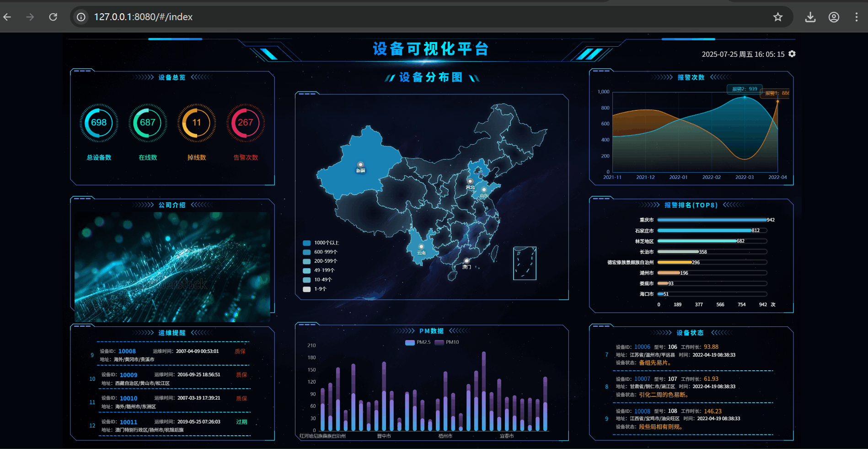Toggle the 200-599个 map legend item
Viewport: 868px width, 449px height.
point(320,261)
